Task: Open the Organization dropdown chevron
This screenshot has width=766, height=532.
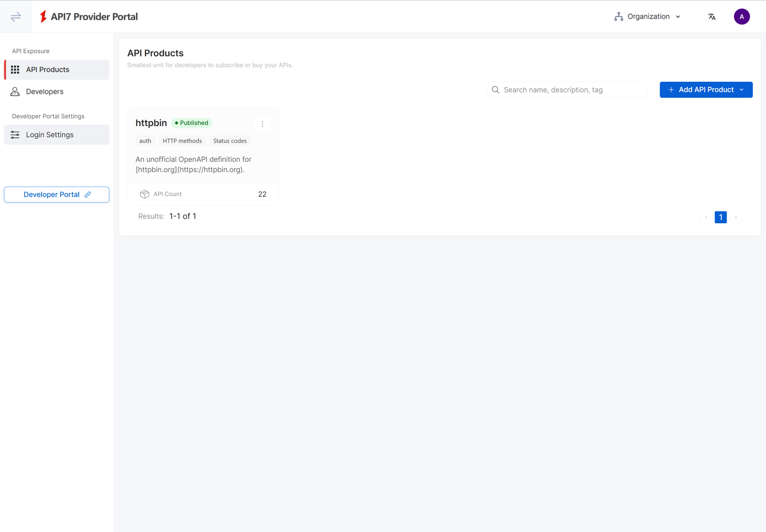Action: click(678, 16)
